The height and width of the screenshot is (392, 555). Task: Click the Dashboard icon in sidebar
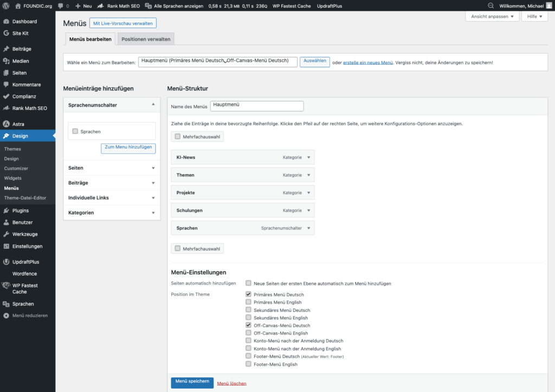[x=6, y=22]
